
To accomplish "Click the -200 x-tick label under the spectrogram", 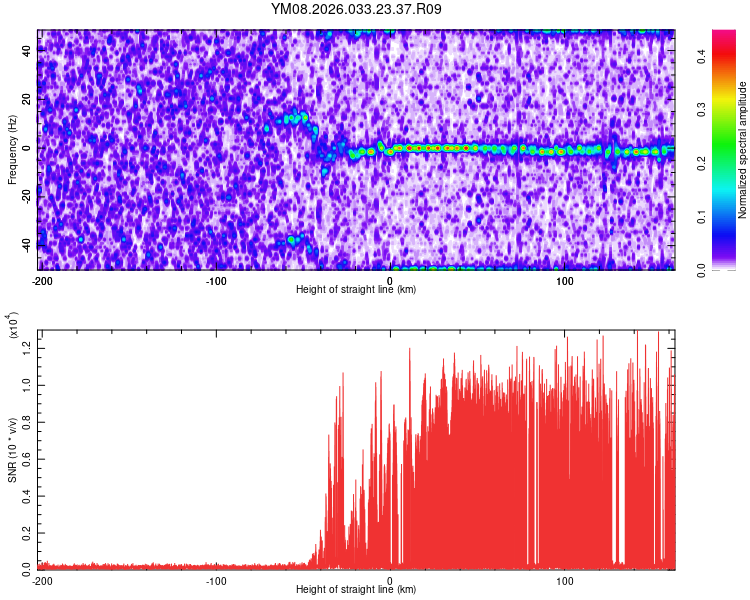I will tap(41, 280).
